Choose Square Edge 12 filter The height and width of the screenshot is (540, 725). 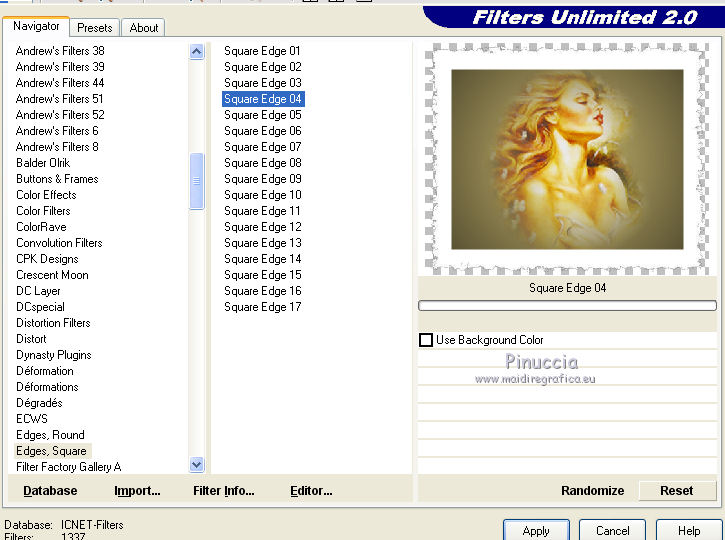click(x=263, y=227)
